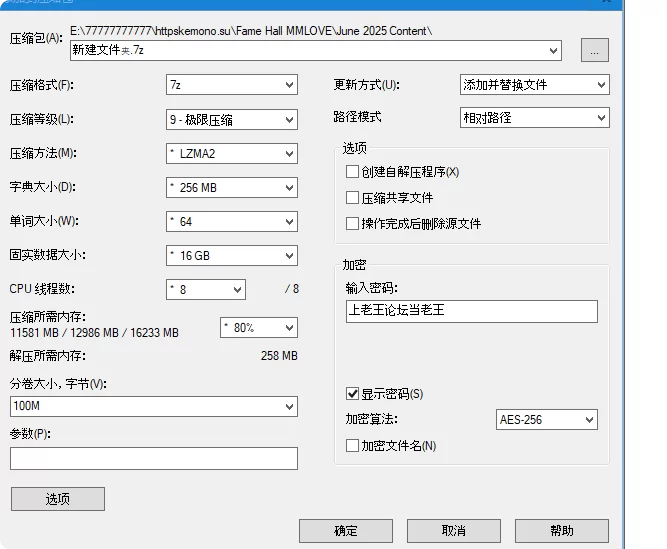
Task: Click the 输入密码 password field
Action: pos(472,311)
